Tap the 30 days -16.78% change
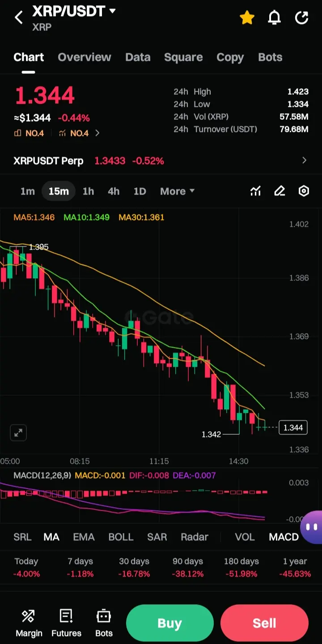Viewport: 322px width, 644px height. (x=134, y=567)
